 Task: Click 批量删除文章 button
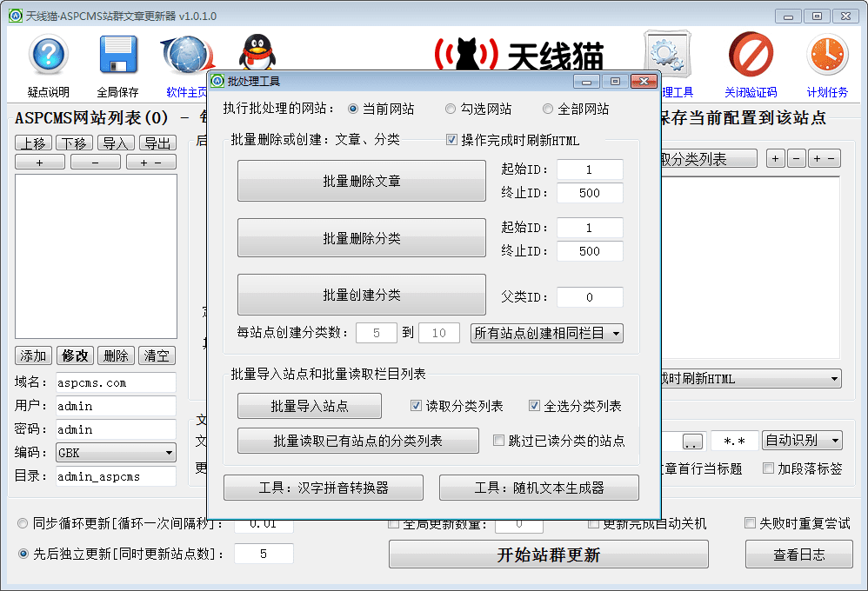pos(362,181)
